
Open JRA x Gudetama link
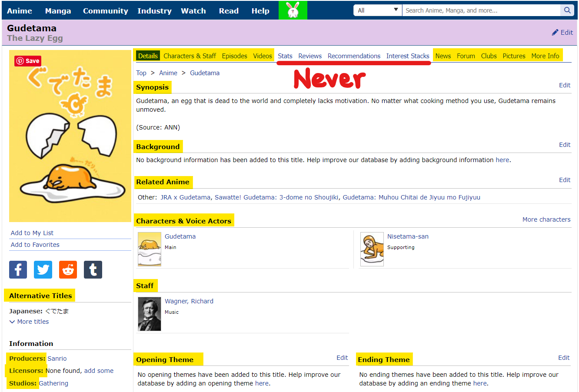pyautogui.click(x=186, y=197)
